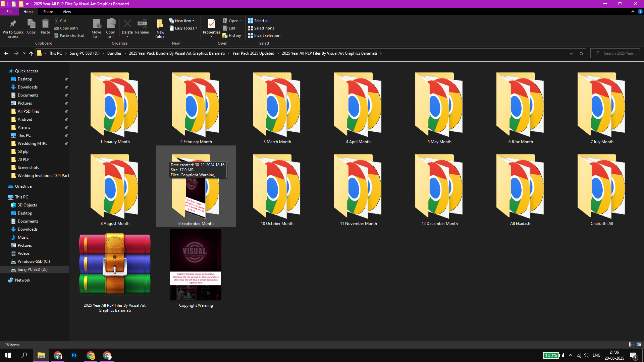The width and height of the screenshot is (644, 362).
Task: Go back with the Back arrow
Action: pyautogui.click(x=6, y=53)
